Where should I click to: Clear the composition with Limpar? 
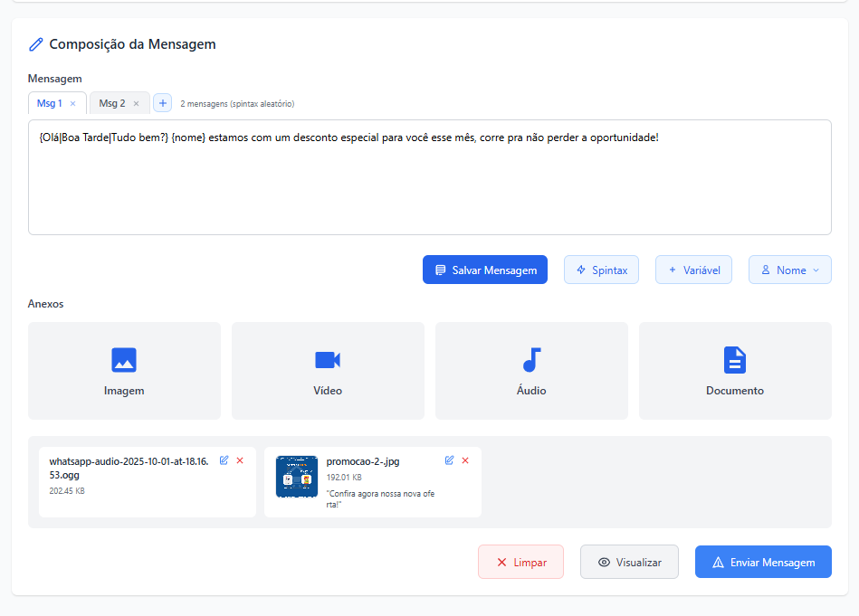coord(520,562)
